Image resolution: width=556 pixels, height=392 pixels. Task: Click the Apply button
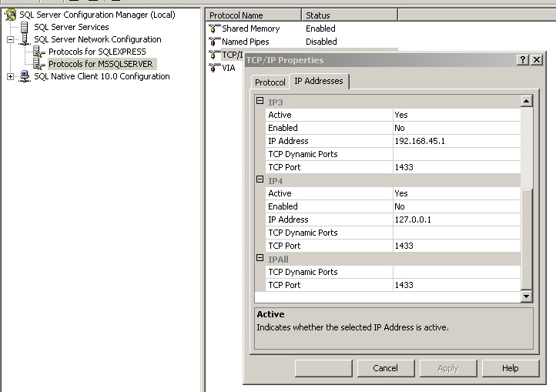[x=448, y=368]
